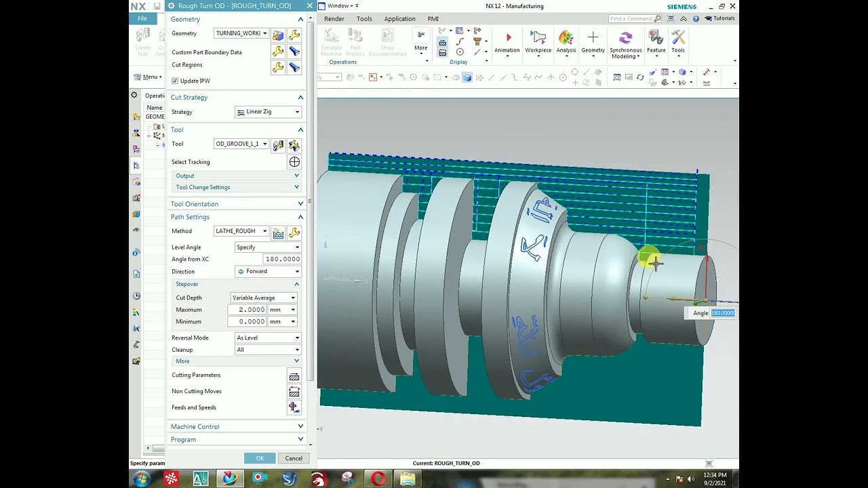Viewport: 868px width, 488px height.
Task: Edit geometry wrench icon in Geometry row
Action: (x=294, y=34)
